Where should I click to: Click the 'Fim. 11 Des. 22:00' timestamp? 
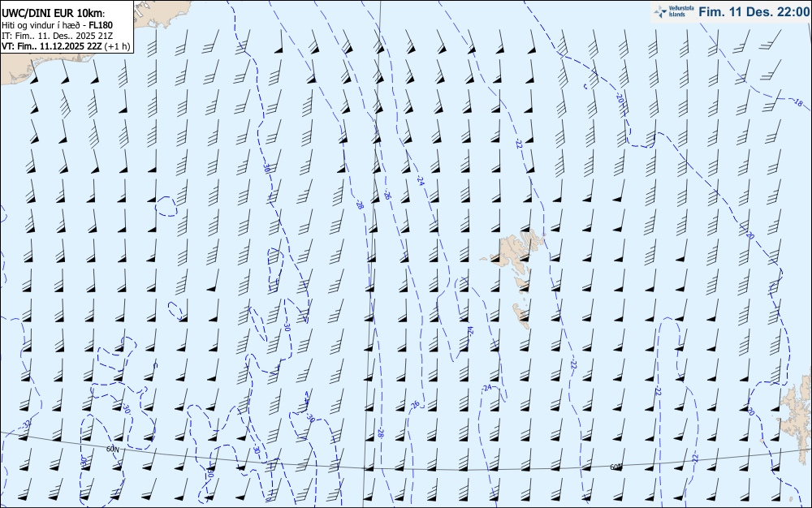[754, 12]
